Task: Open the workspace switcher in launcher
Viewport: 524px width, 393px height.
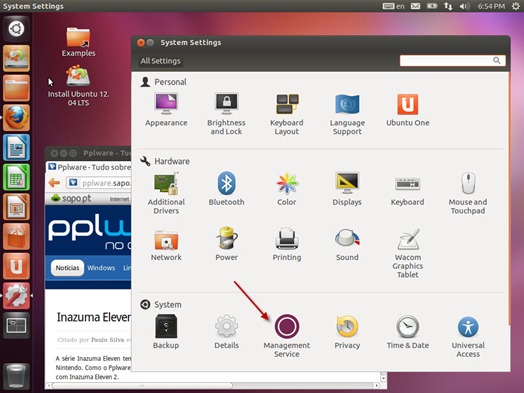Action: click(16, 325)
